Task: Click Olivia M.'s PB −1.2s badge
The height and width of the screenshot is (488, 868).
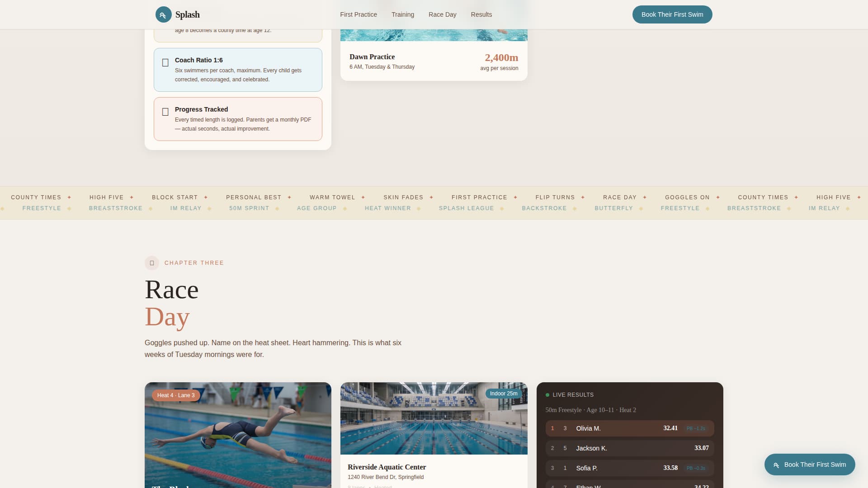Action: tap(696, 428)
